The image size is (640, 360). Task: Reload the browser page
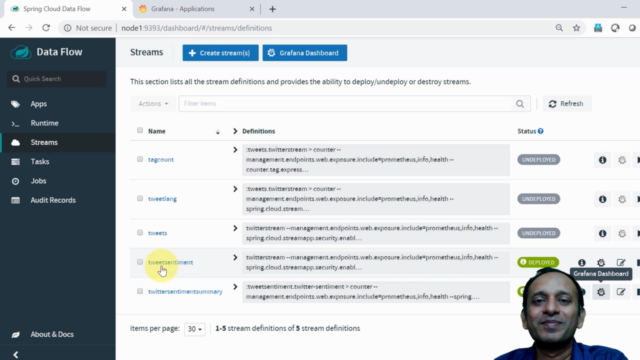[x=46, y=28]
